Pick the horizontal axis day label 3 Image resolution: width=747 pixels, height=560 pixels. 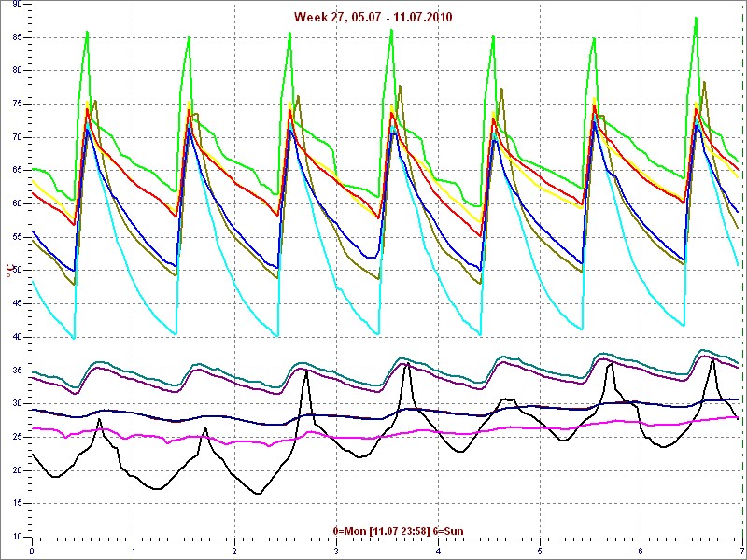point(336,552)
